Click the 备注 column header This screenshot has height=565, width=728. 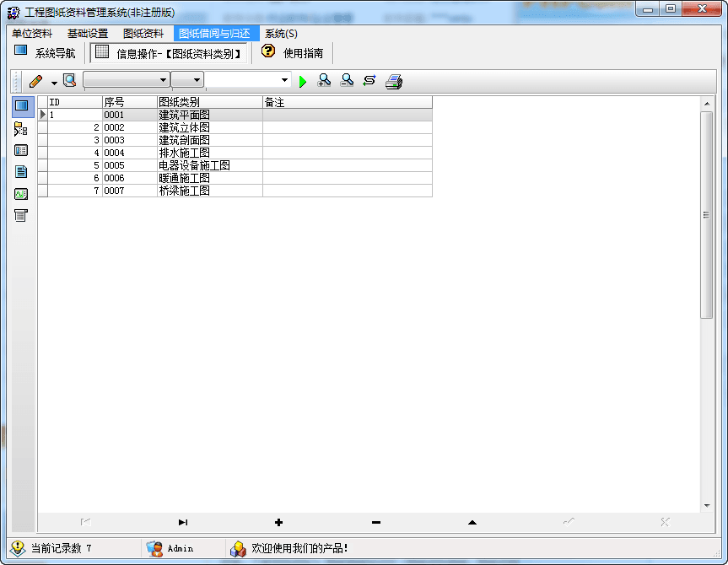[348, 102]
